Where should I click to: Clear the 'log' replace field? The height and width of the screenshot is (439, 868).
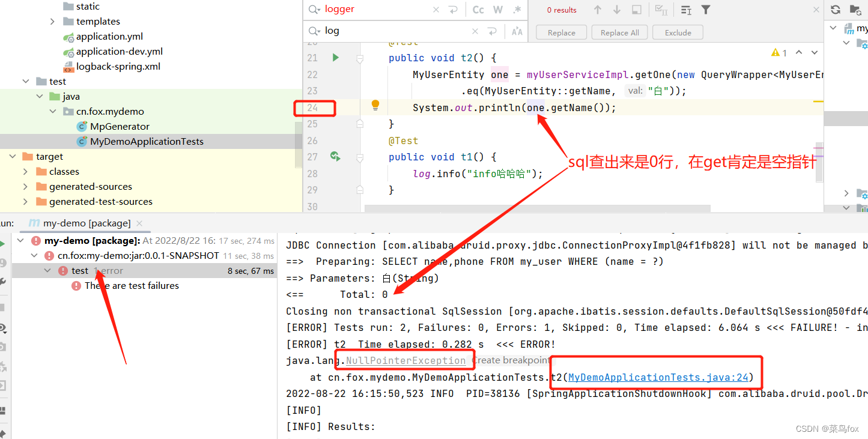click(475, 31)
